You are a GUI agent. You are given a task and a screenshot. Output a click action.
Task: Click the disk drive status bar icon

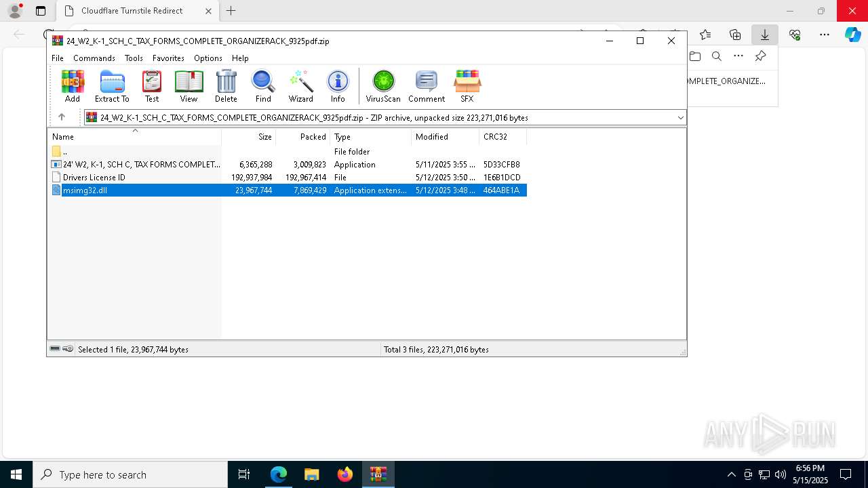pos(55,349)
